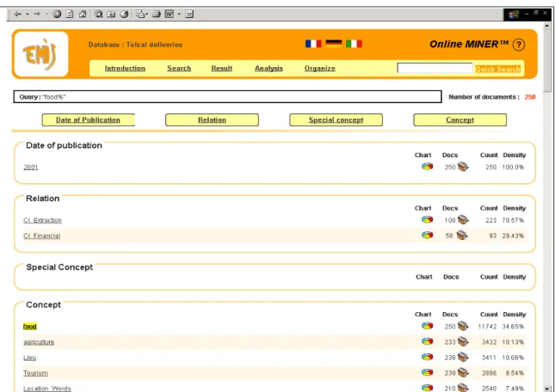Click the browser Back arrow
Viewport: 556px width, 392px height.
pyautogui.click(x=17, y=14)
